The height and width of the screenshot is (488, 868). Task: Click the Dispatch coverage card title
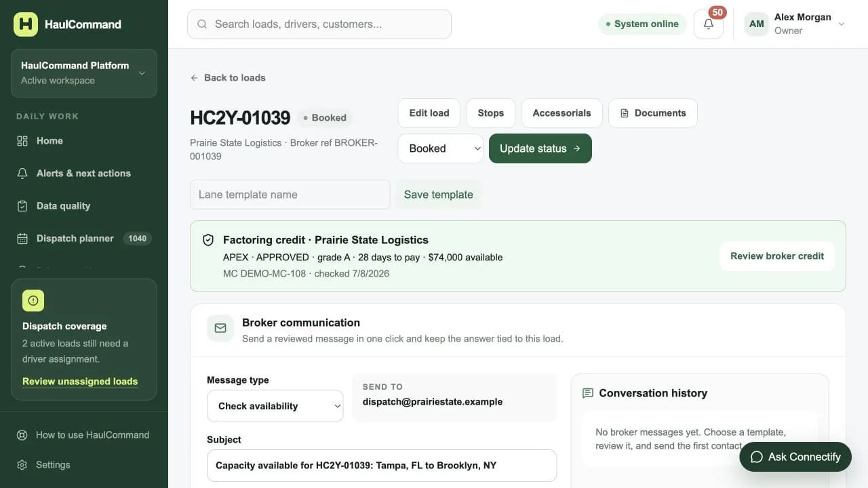(x=64, y=326)
